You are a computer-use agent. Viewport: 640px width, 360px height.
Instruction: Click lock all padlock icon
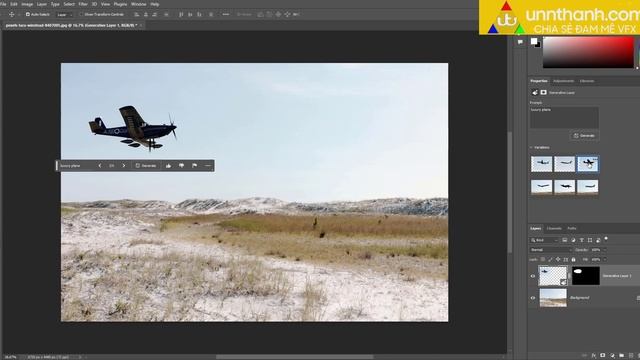point(573,260)
